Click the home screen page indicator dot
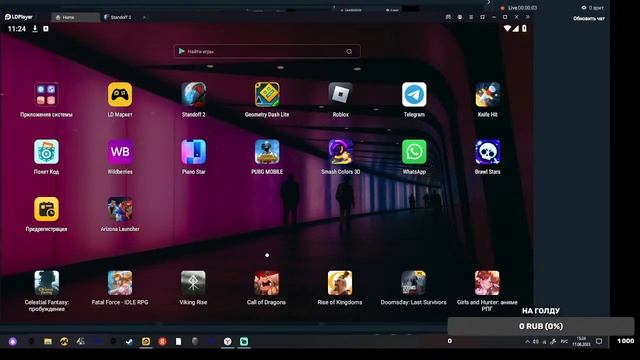Image resolution: width=640 pixels, height=360 pixels. pos(267,256)
